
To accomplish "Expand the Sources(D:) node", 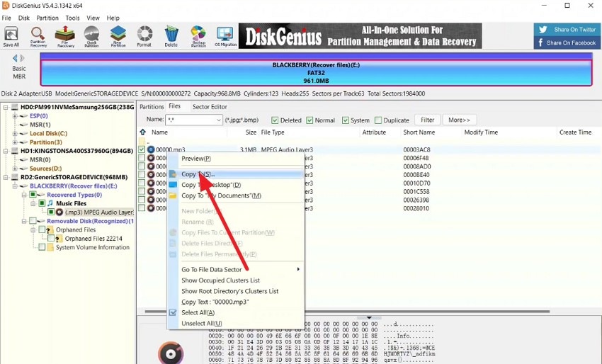I will (15, 168).
